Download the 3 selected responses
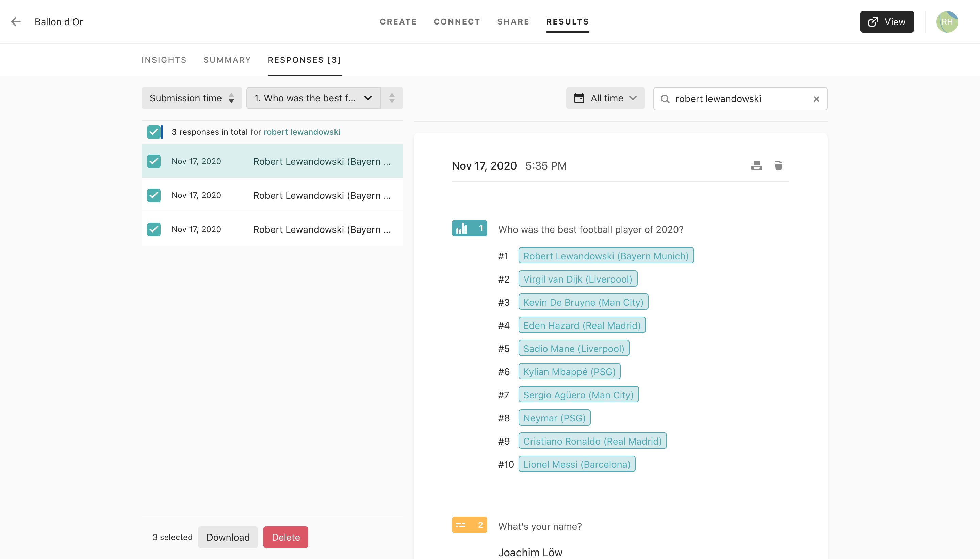This screenshot has height=559, width=980. coord(228,537)
